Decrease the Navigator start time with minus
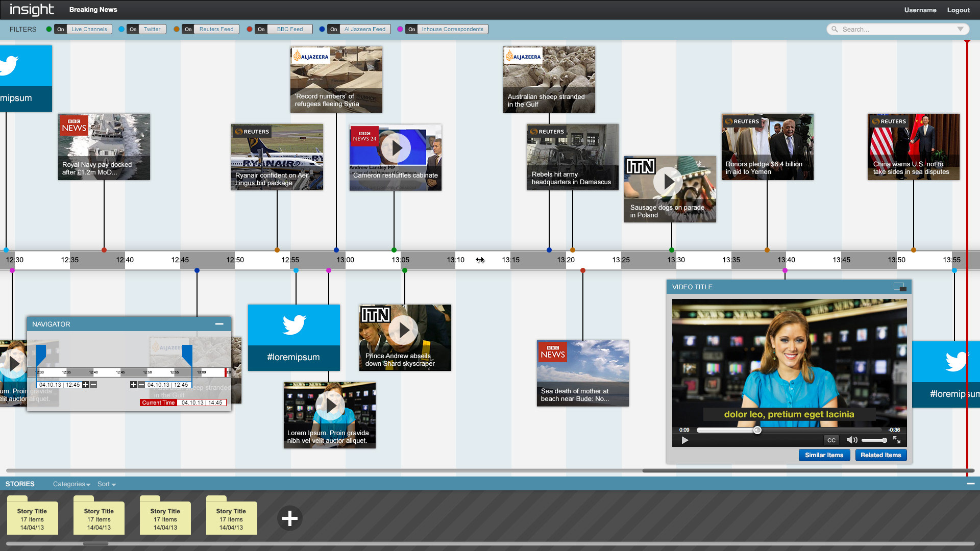 coord(93,385)
